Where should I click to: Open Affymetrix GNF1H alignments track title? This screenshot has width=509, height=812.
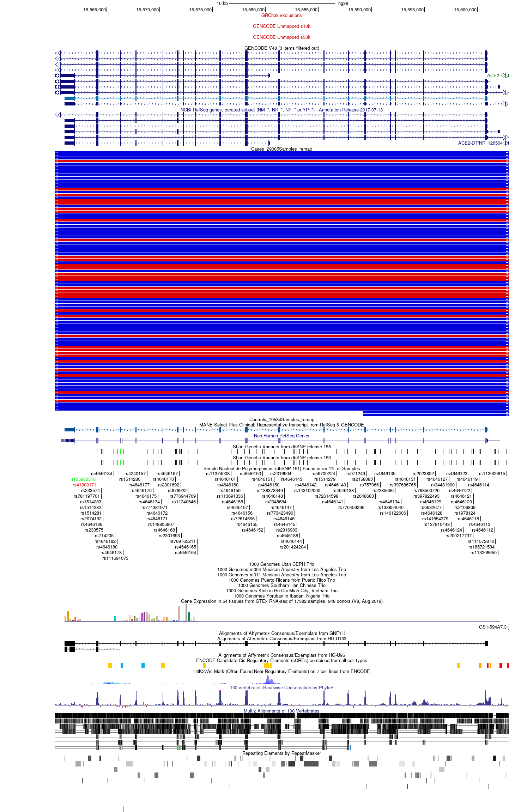click(281, 633)
